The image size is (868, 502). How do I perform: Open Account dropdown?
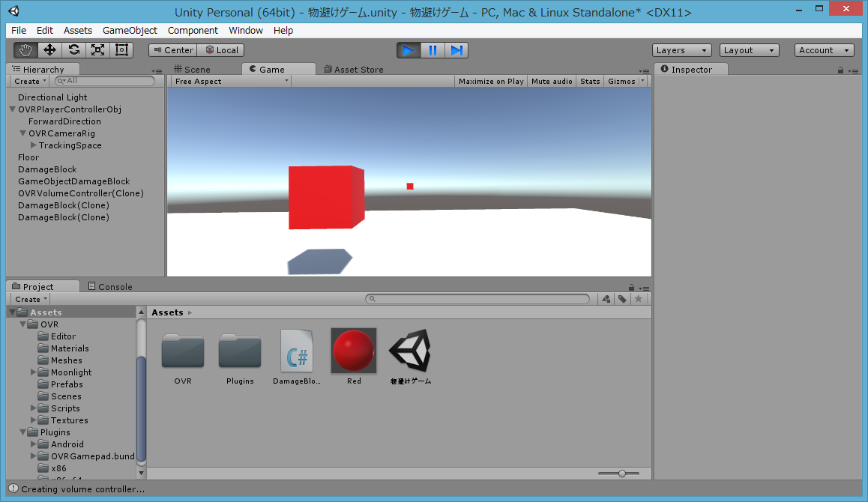(x=824, y=50)
